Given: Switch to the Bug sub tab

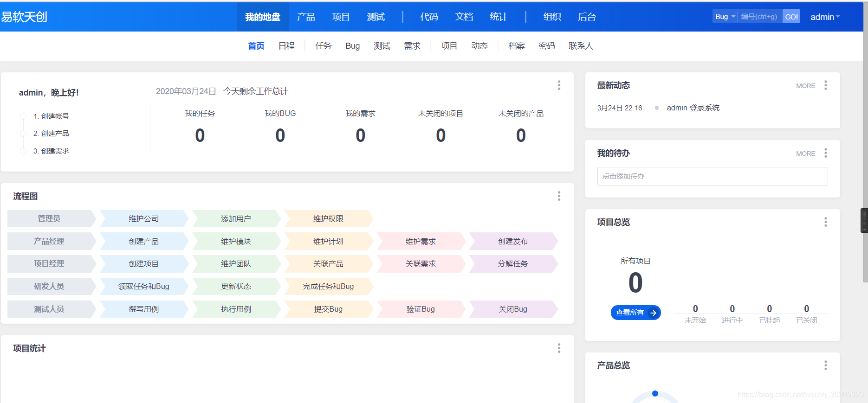Looking at the screenshot, I should 353,46.
